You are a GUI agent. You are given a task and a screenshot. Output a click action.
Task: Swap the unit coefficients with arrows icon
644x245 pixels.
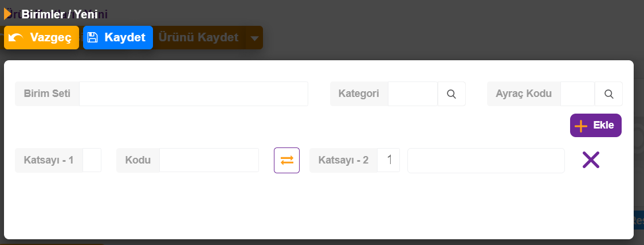[286, 160]
